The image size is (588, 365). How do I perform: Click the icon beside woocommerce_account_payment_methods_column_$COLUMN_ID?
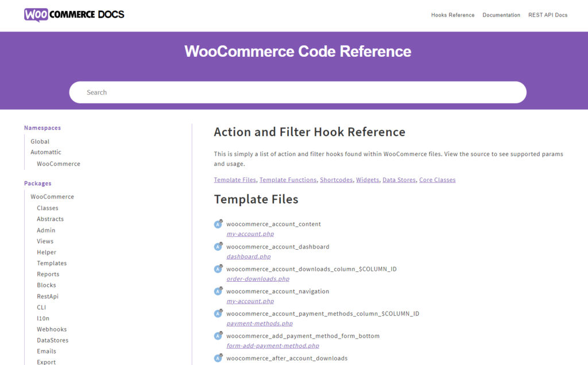218,313
